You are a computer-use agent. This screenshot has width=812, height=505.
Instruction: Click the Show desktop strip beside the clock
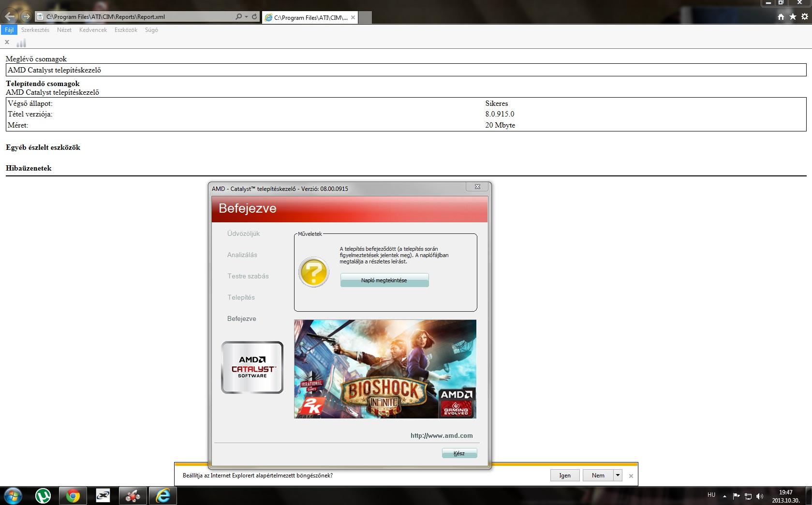[809, 496]
